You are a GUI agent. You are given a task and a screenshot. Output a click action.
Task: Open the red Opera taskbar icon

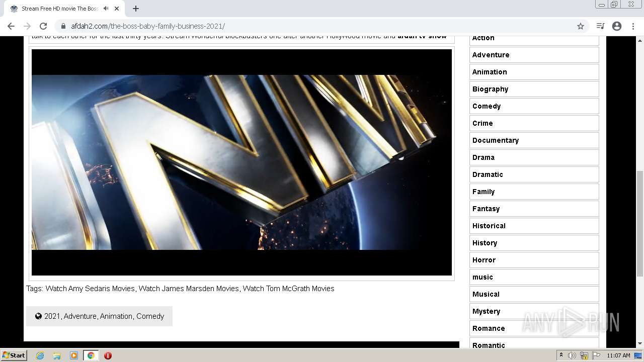pos(108,355)
